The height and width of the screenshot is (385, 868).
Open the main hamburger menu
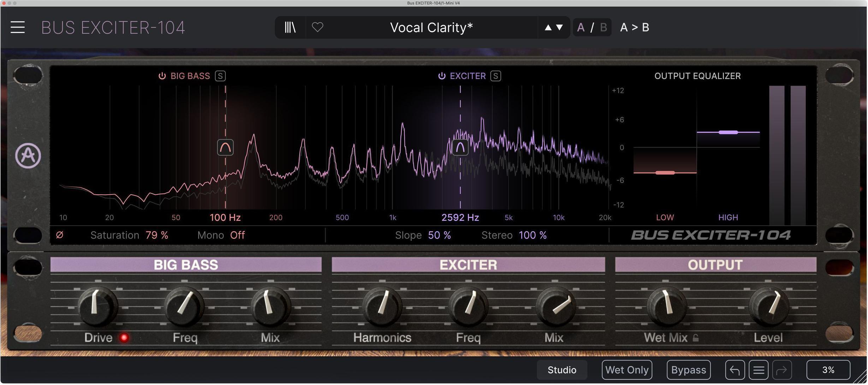pyautogui.click(x=17, y=27)
